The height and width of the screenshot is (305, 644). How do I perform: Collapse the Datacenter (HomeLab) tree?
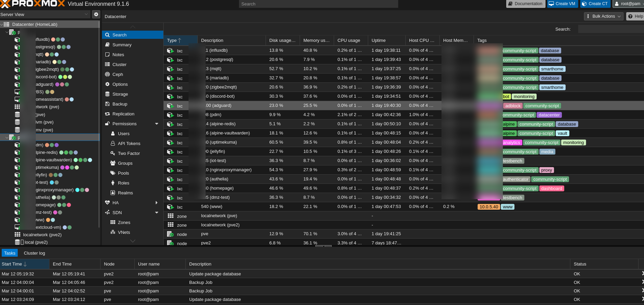click(x=2, y=25)
